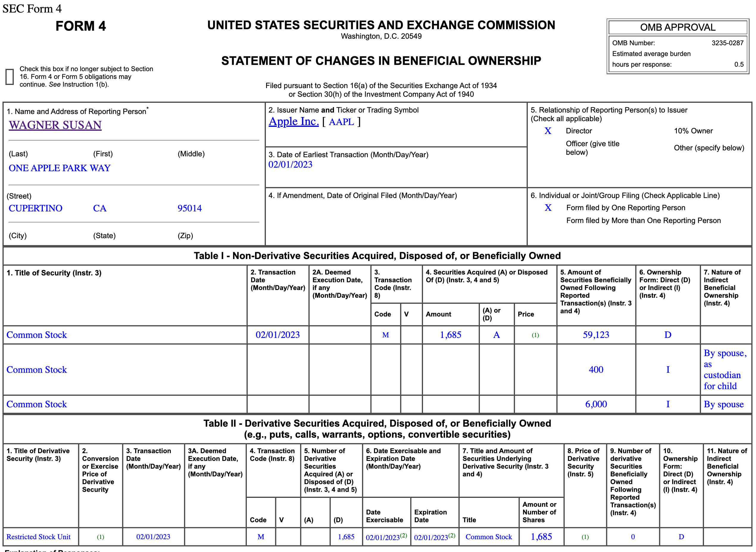
Task: Click the Restricted Stock Unit entry
Action: pyautogui.click(x=38, y=537)
